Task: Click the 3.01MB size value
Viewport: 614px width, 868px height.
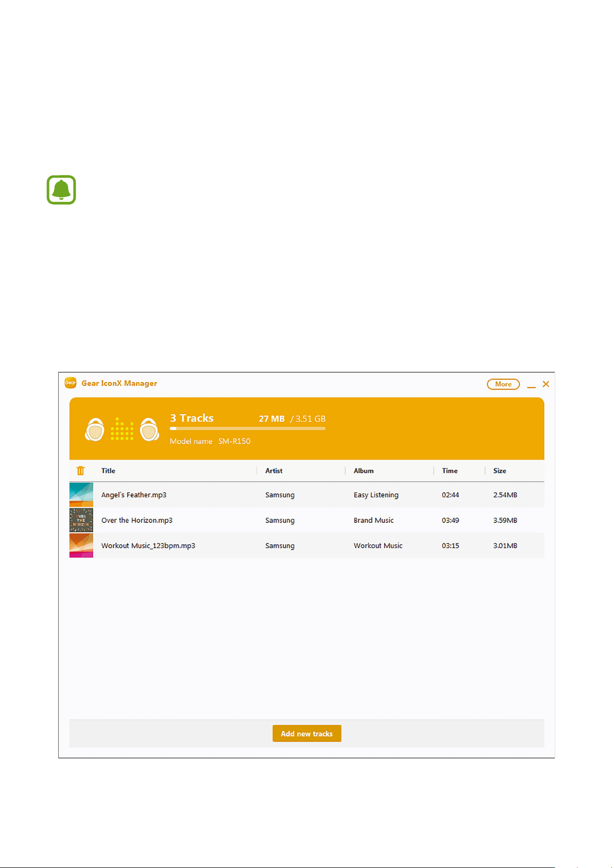Action: pos(505,546)
